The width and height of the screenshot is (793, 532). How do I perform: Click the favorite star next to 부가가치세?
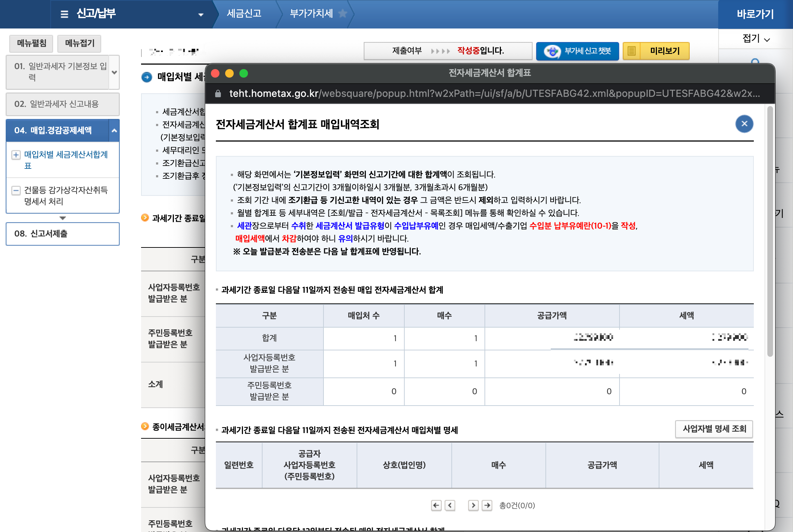pyautogui.click(x=342, y=14)
